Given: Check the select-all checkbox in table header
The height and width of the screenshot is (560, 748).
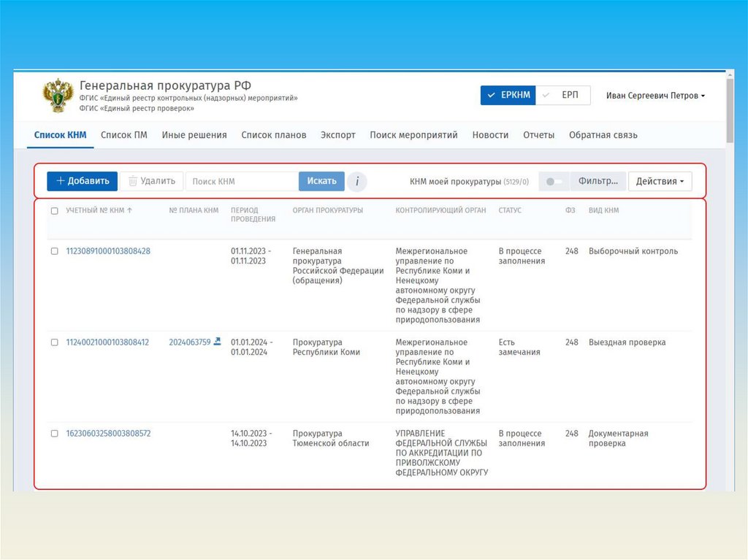Looking at the screenshot, I should (54, 211).
